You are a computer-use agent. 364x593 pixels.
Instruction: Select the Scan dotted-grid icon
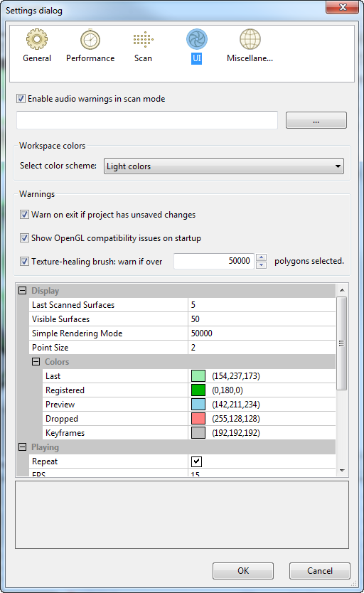(144, 39)
